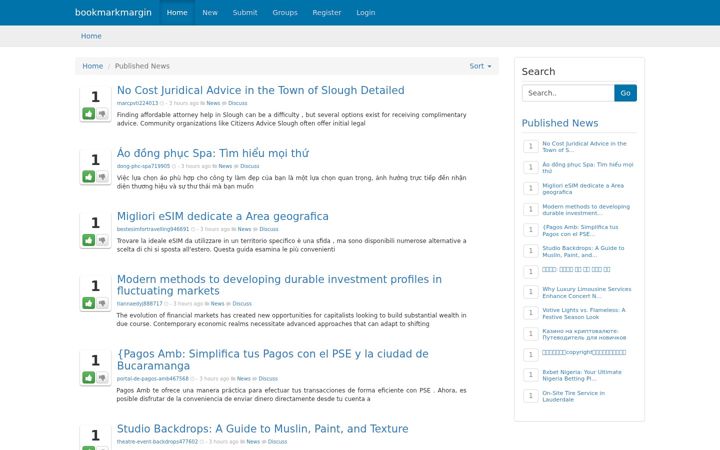Open the 'Published News' sidebar heading
The width and height of the screenshot is (720, 450).
pyautogui.click(x=560, y=123)
